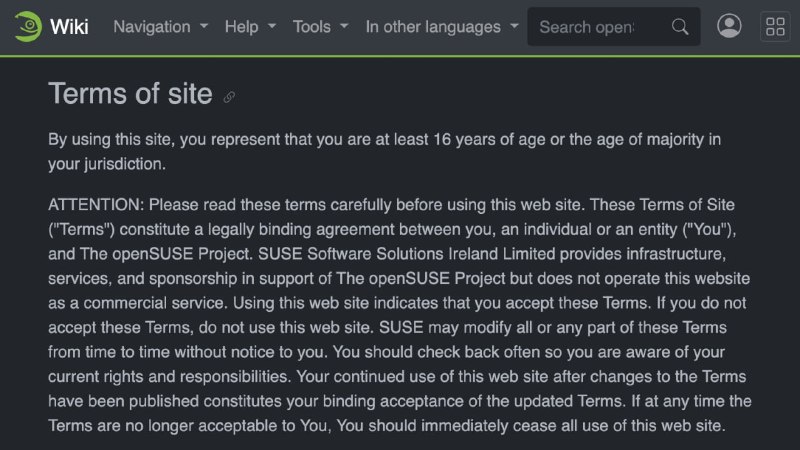Open the Navigation menu
This screenshot has height=450, width=800.
152,27
